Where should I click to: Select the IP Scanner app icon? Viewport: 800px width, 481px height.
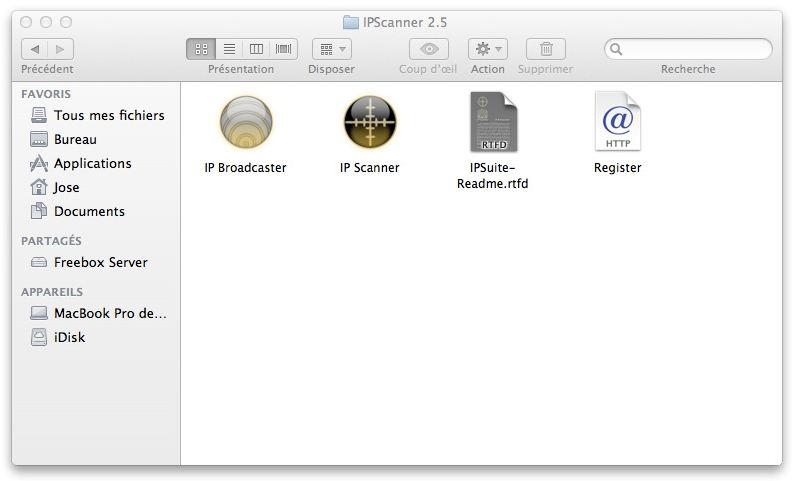coord(370,122)
